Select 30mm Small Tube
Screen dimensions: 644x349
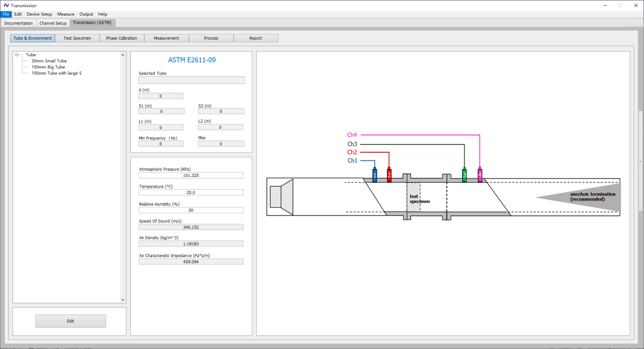click(49, 61)
